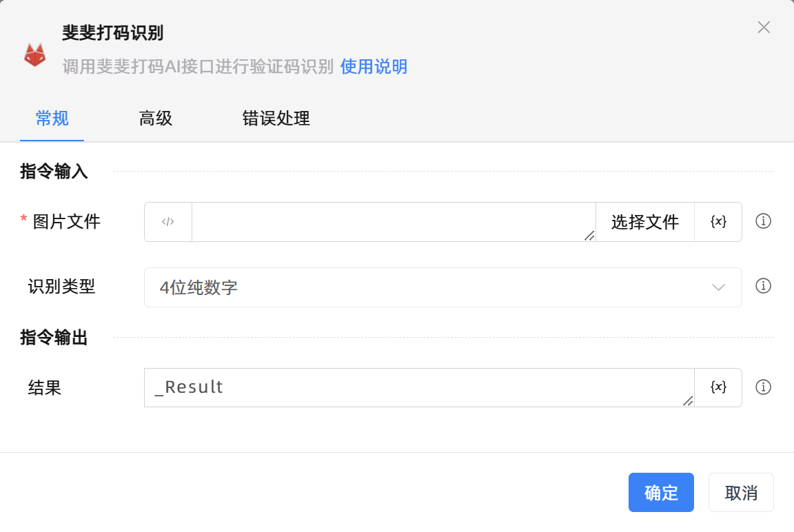Show info tooltip for 图片文件
This screenshot has width=794, height=532.
click(x=763, y=221)
